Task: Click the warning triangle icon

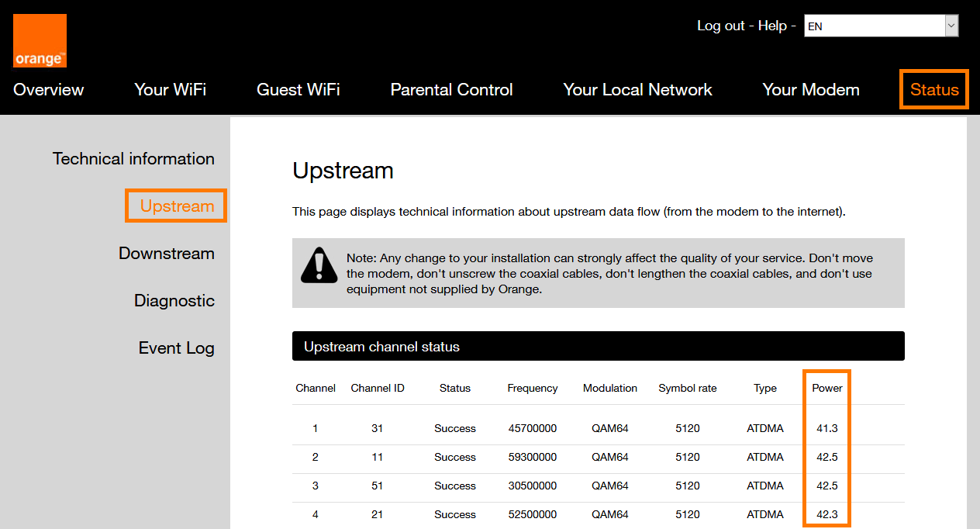Action: tap(319, 264)
